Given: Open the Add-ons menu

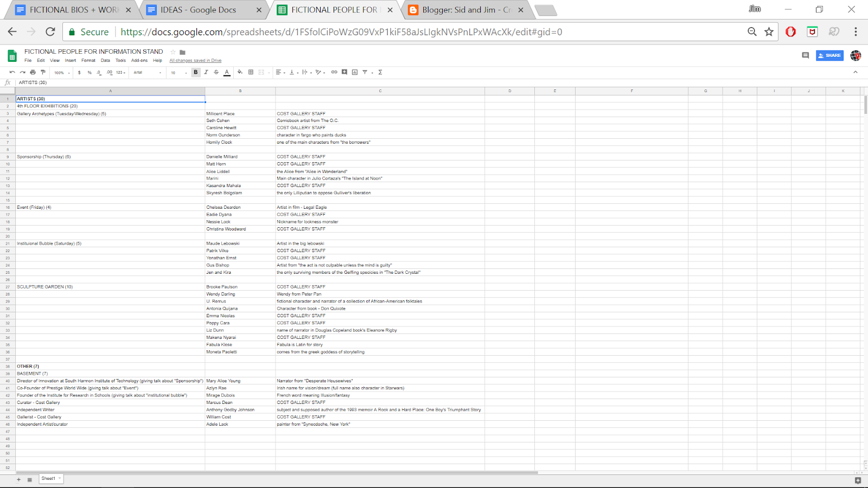Looking at the screenshot, I should [x=139, y=61].
